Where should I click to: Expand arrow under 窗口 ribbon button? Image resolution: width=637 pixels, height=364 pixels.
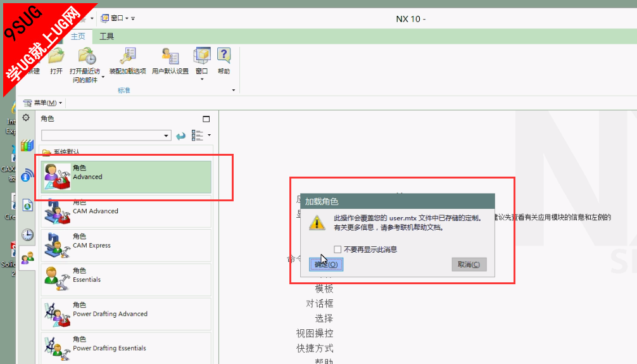coord(202,79)
